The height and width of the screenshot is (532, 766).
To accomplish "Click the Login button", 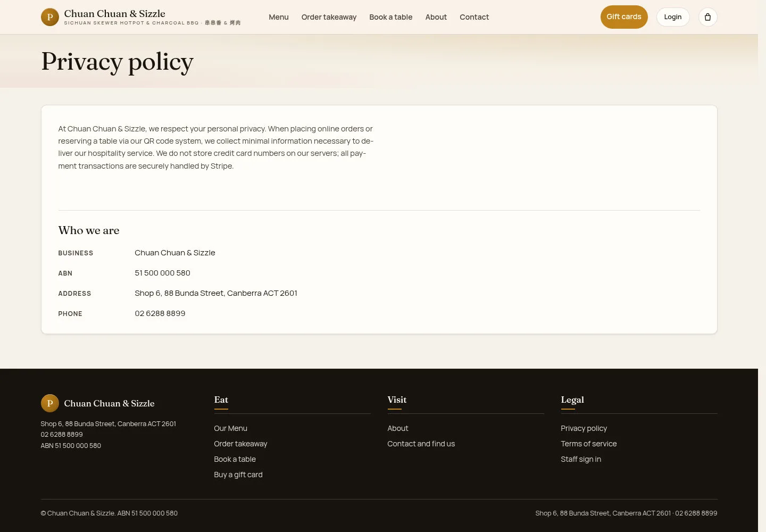I will point(673,17).
